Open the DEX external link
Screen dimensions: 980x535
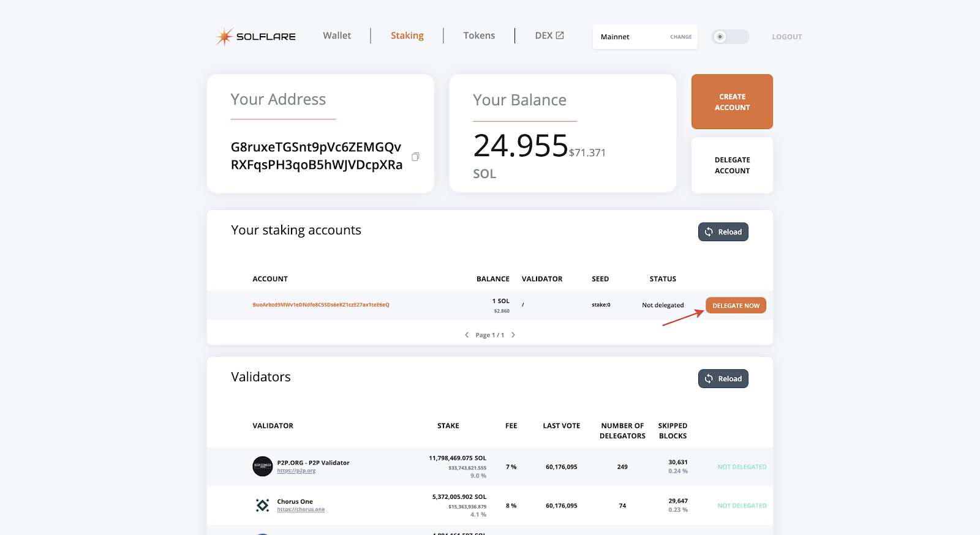pos(549,36)
